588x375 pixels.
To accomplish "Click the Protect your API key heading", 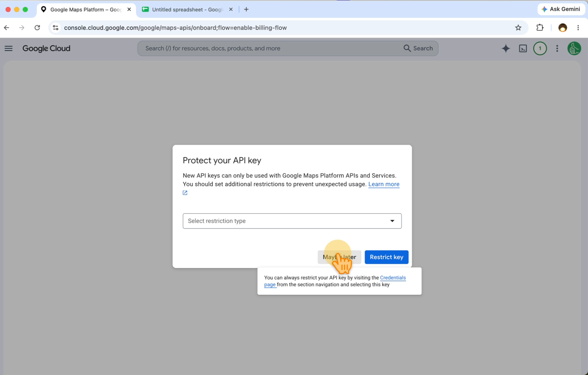I will tap(222, 160).
